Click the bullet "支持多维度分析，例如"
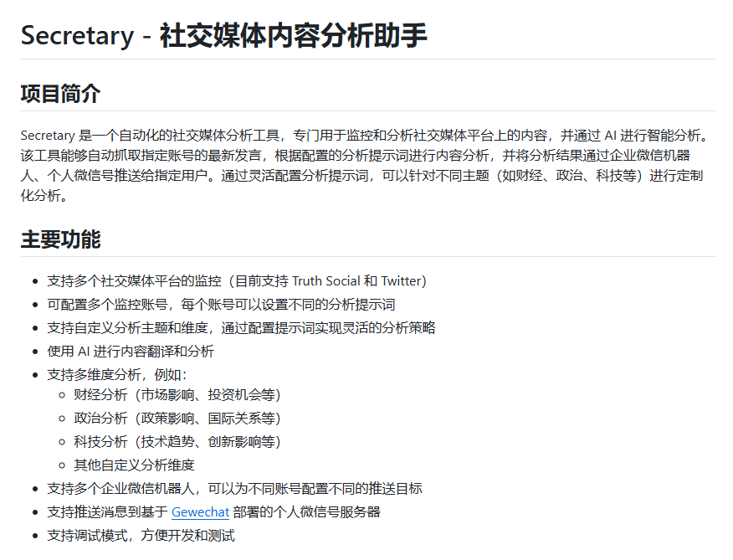Screen dimensions: 733x560 [117, 374]
